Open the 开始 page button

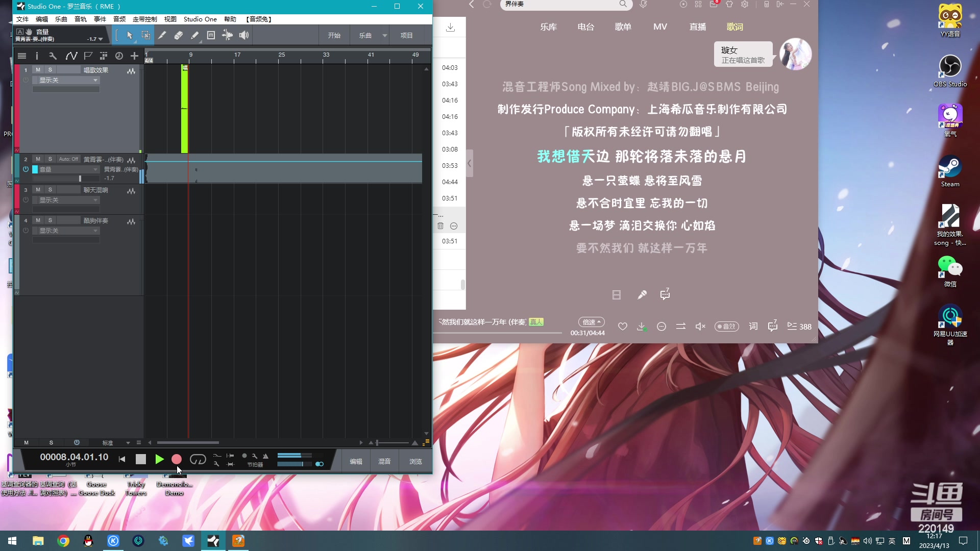334,36
